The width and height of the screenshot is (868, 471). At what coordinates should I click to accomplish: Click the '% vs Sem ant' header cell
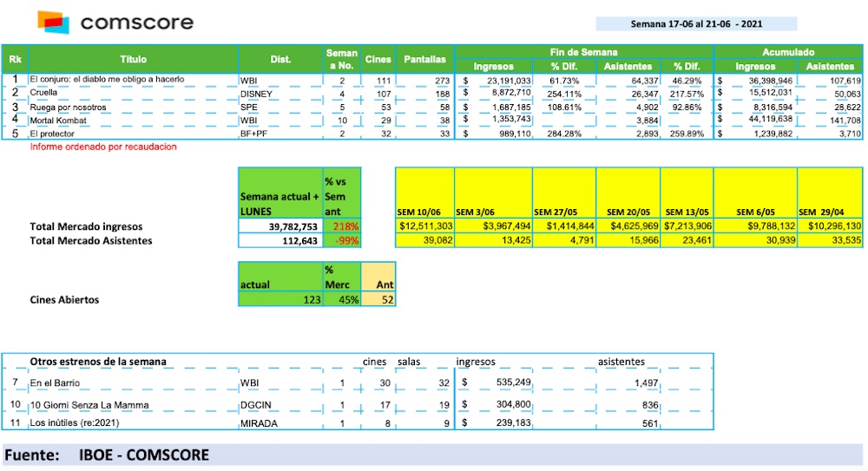point(342,193)
